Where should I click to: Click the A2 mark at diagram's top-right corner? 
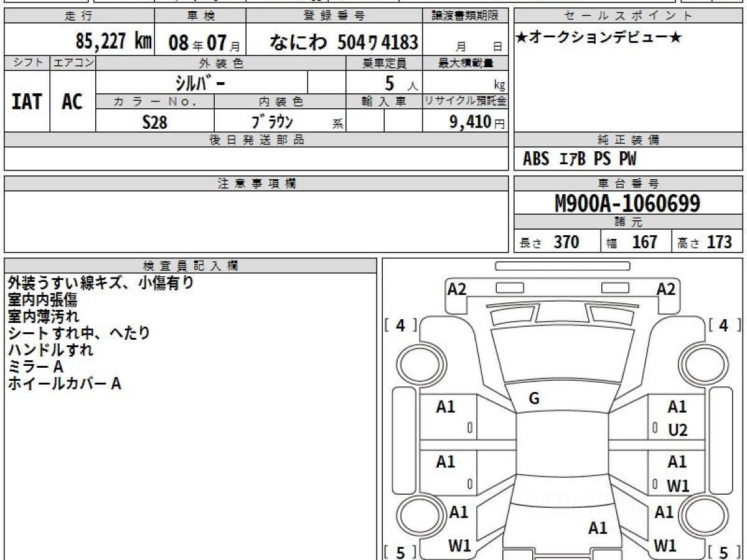(x=666, y=289)
